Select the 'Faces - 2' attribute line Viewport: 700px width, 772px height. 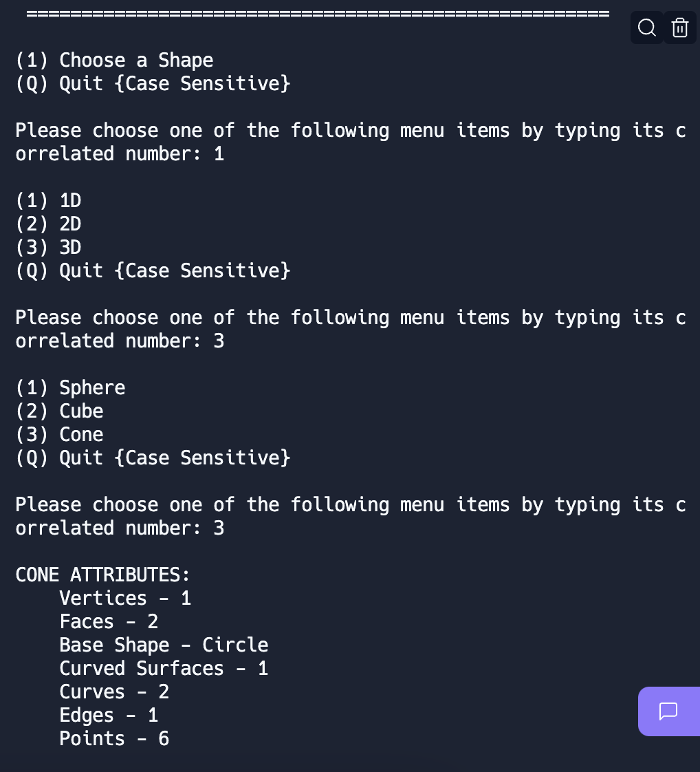[x=108, y=621]
